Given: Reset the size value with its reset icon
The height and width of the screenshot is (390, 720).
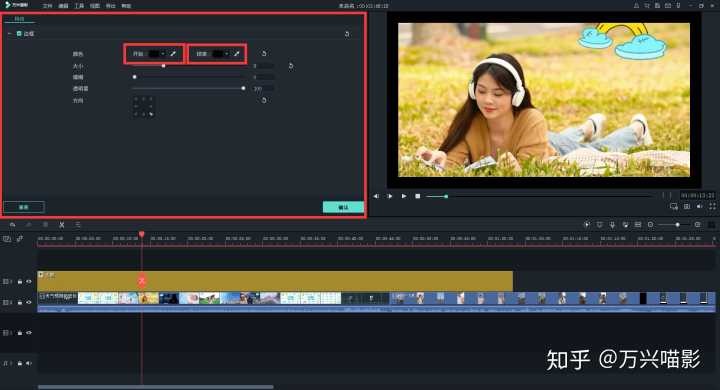Looking at the screenshot, I should pyautogui.click(x=291, y=66).
